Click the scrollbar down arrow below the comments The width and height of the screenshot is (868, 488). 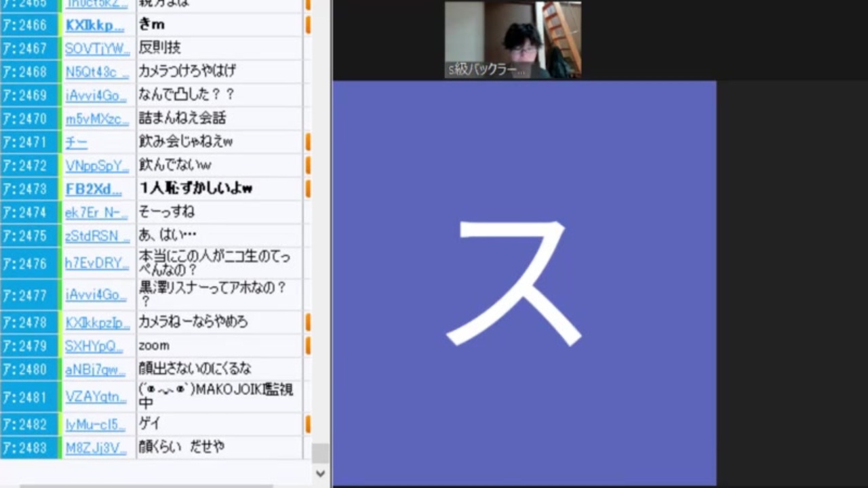click(x=321, y=474)
